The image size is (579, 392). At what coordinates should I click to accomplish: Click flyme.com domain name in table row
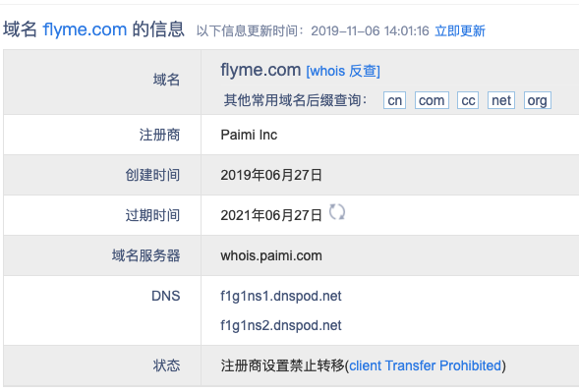(x=261, y=70)
